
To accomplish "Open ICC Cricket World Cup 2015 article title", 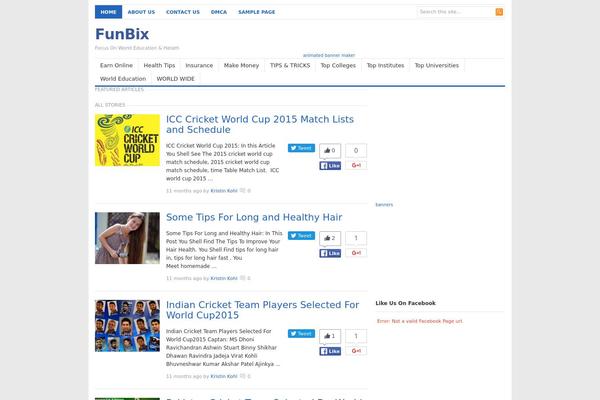I will tap(260, 124).
